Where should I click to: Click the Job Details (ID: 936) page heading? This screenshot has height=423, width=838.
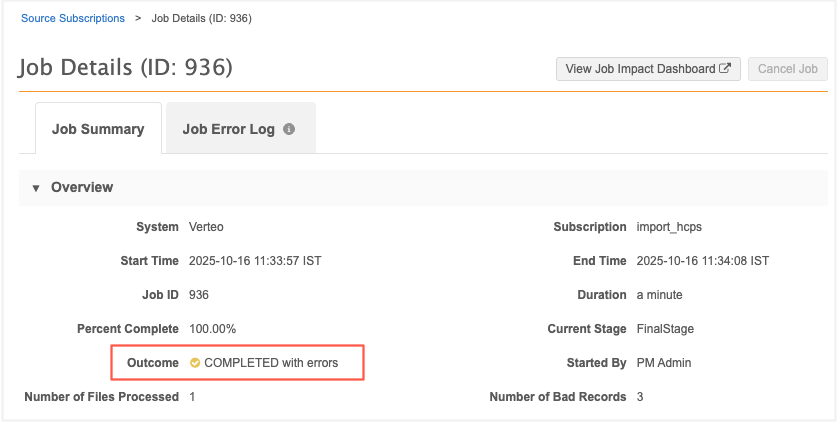click(125, 69)
